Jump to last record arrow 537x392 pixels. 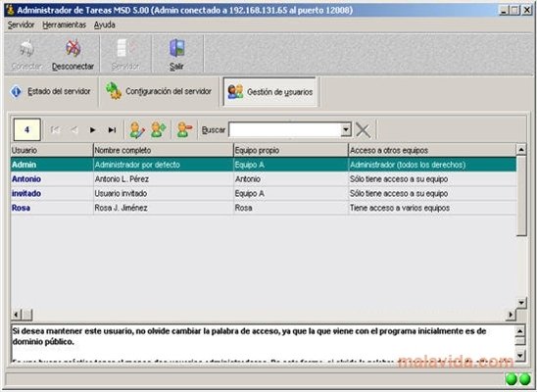tap(112, 129)
